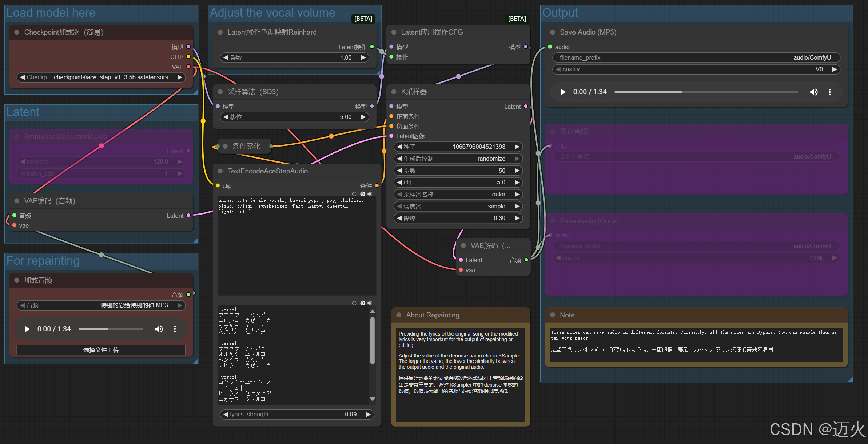Decrease 步数 value with left arrow
Viewport: 868px width, 444px height.
pyautogui.click(x=399, y=171)
